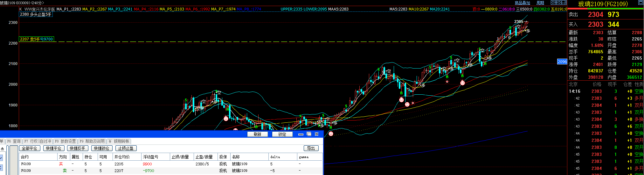Click the 买入 price 2303
The width and height of the screenshot is (644, 175).
click(595, 24)
